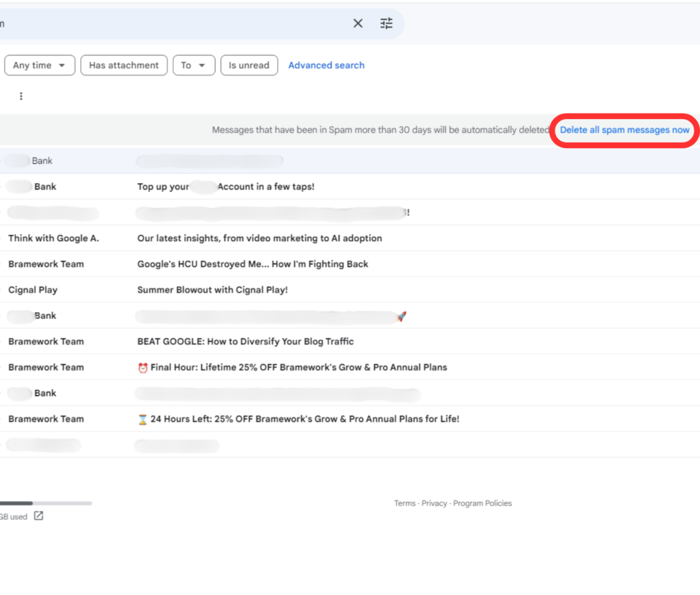Click Delete all spam messages now
The width and height of the screenshot is (700, 595).
coord(624,129)
